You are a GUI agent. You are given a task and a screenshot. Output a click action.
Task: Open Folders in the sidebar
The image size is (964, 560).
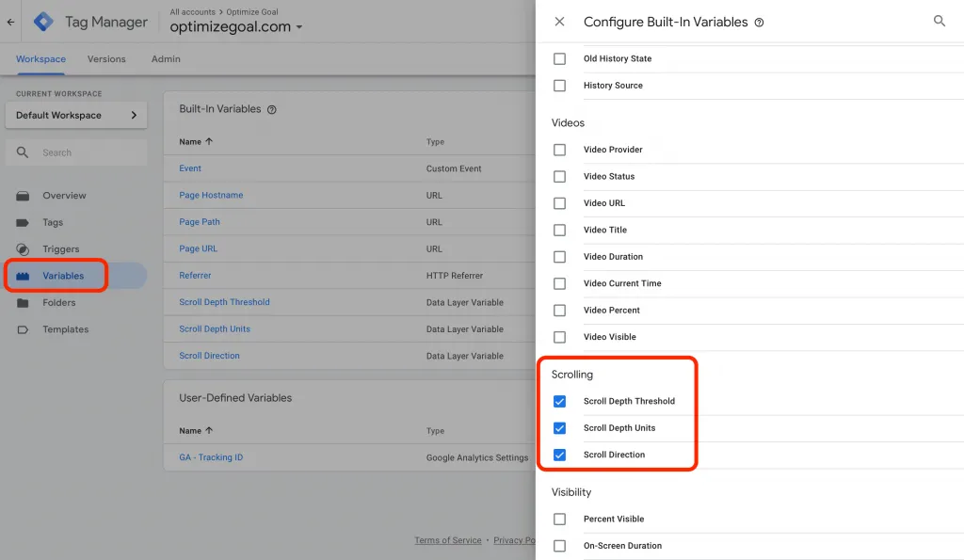coord(59,302)
